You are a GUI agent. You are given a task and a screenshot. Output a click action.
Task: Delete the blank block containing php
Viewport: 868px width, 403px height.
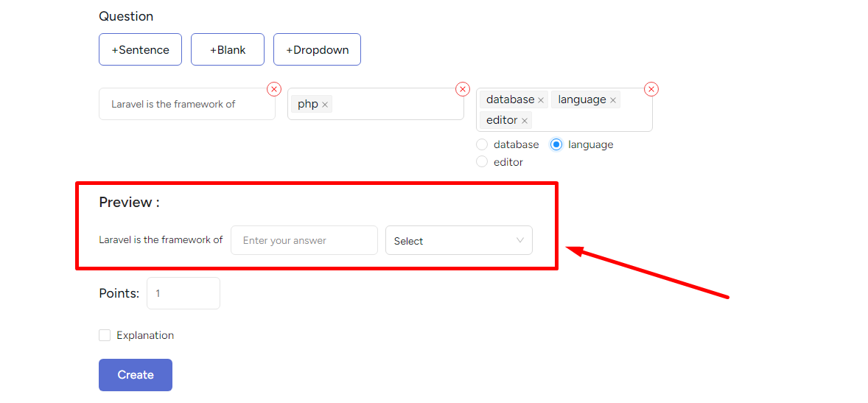tap(463, 88)
